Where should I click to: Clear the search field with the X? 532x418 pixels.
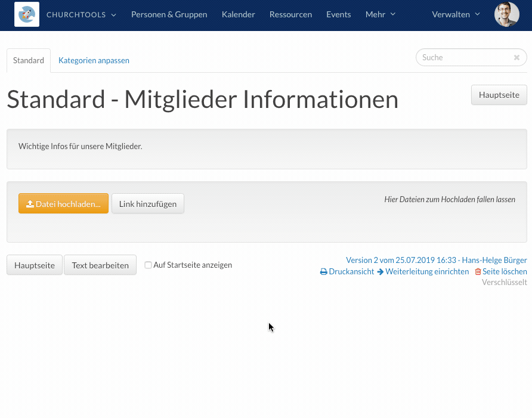(x=516, y=58)
